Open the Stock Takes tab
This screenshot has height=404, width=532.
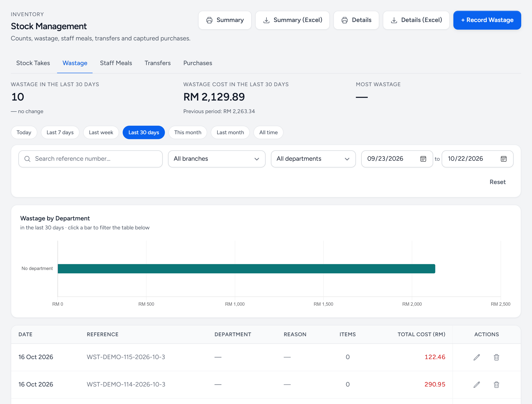coord(33,63)
